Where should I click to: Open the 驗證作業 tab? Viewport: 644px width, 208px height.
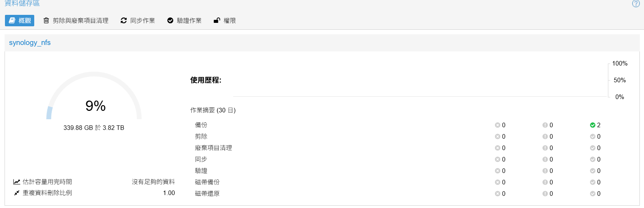point(184,21)
